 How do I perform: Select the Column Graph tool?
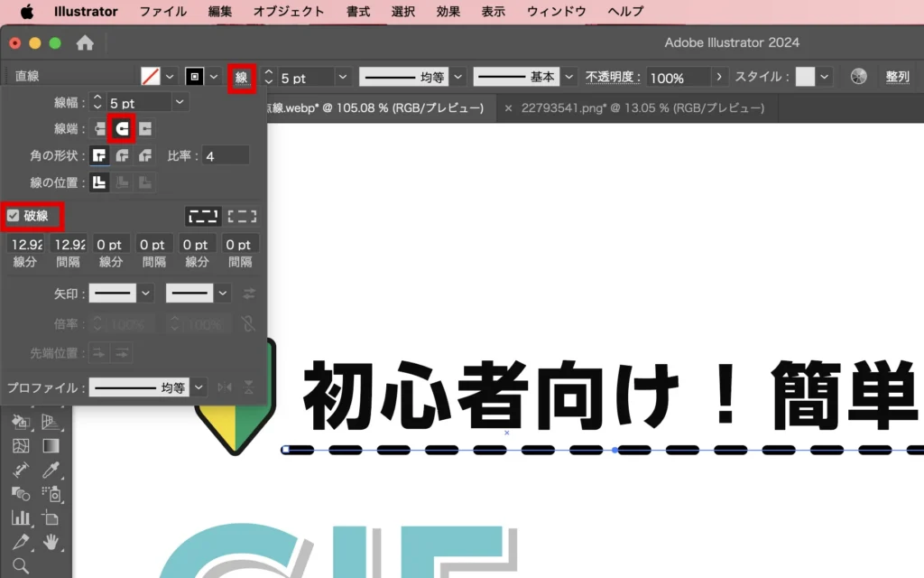(20, 517)
